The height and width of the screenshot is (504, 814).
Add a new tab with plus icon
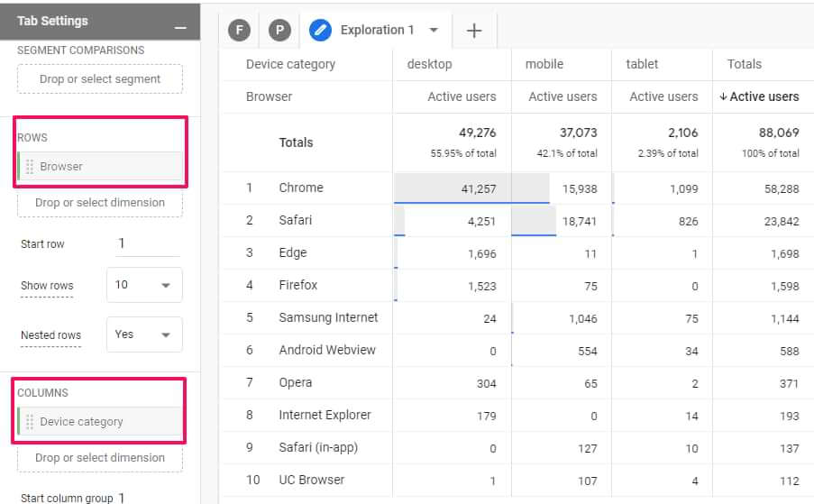(474, 31)
